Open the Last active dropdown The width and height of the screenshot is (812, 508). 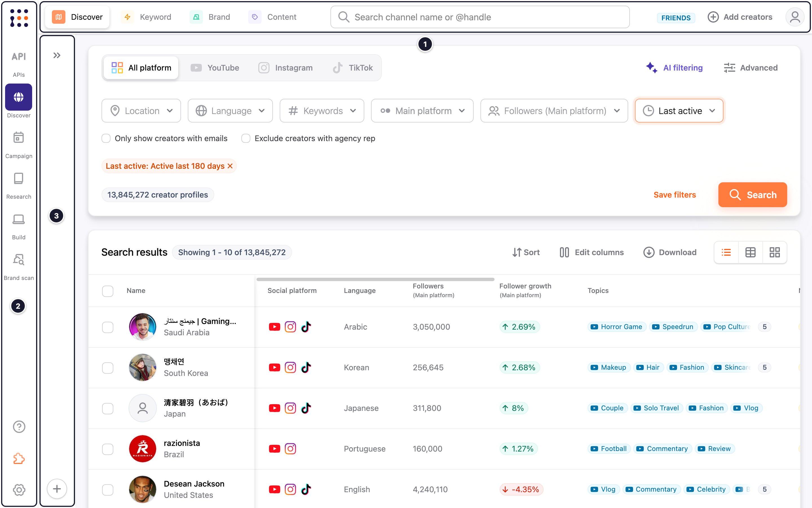679,111
